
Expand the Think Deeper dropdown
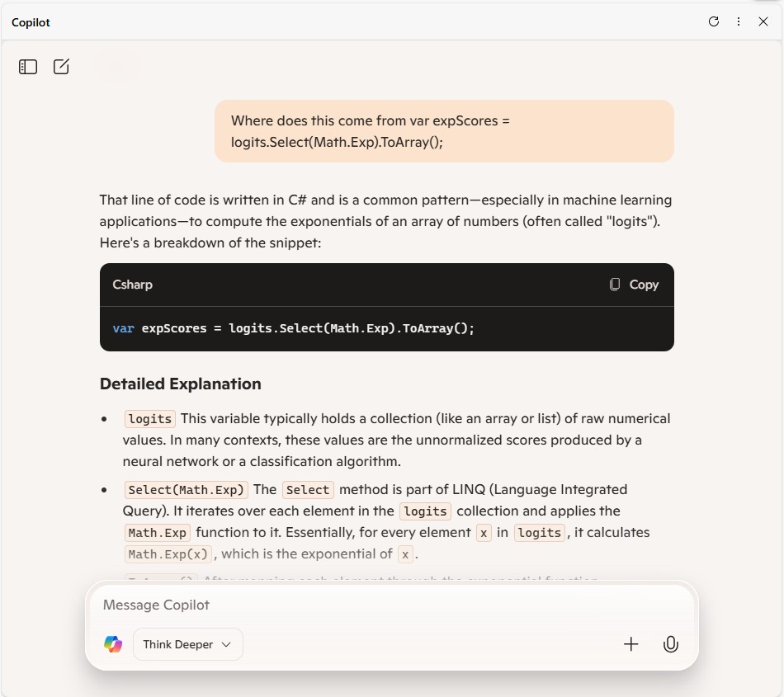[x=187, y=644]
